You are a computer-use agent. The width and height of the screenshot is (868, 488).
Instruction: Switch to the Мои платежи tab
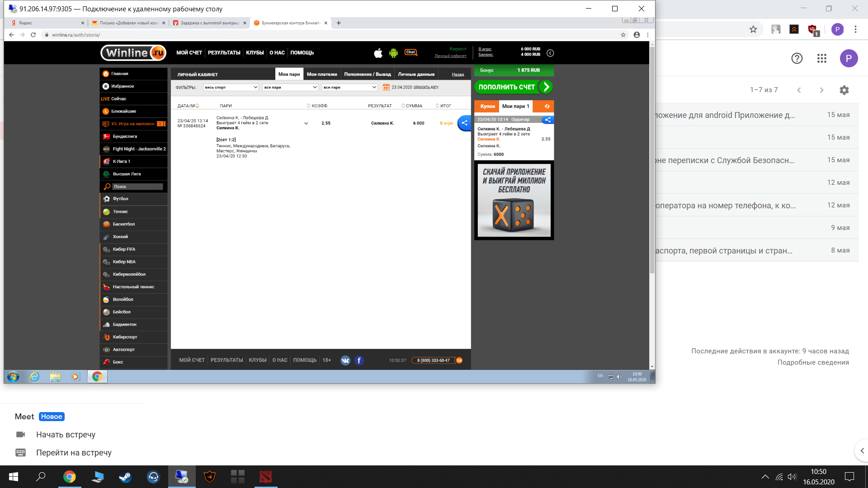(322, 74)
